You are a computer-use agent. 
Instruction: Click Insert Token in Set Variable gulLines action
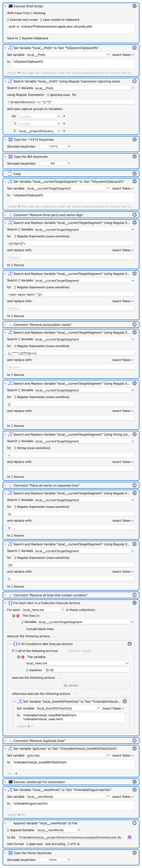pyautogui.click(x=123, y=755)
